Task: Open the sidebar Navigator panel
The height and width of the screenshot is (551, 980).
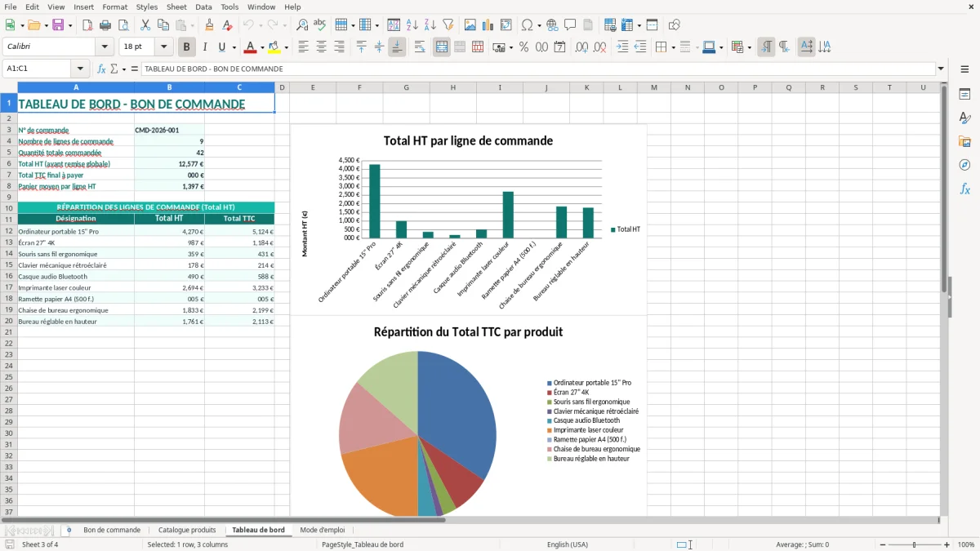Action: point(964,165)
